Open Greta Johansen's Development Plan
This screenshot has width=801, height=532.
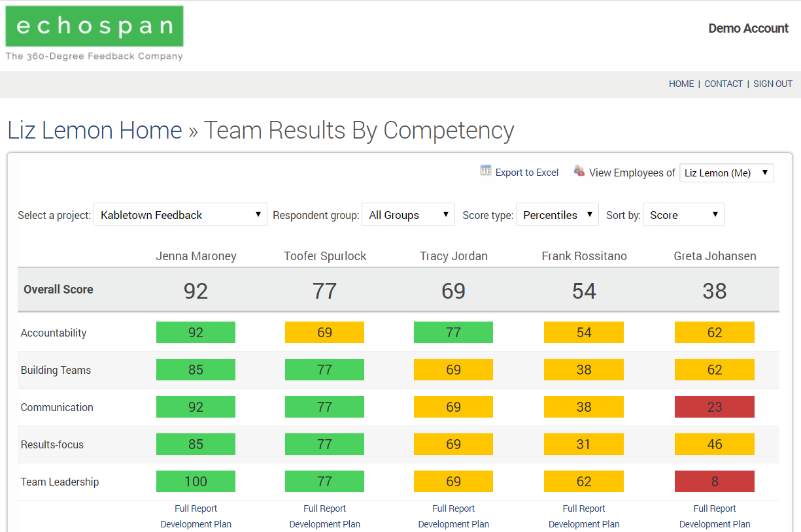point(715,524)
